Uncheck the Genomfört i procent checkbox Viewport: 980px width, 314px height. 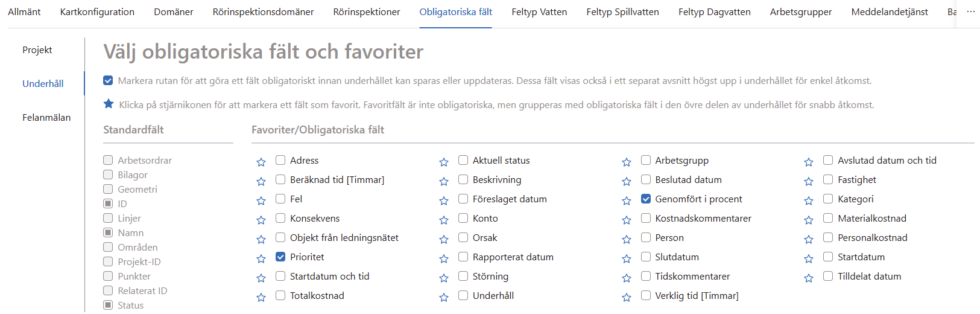(646, 199)
